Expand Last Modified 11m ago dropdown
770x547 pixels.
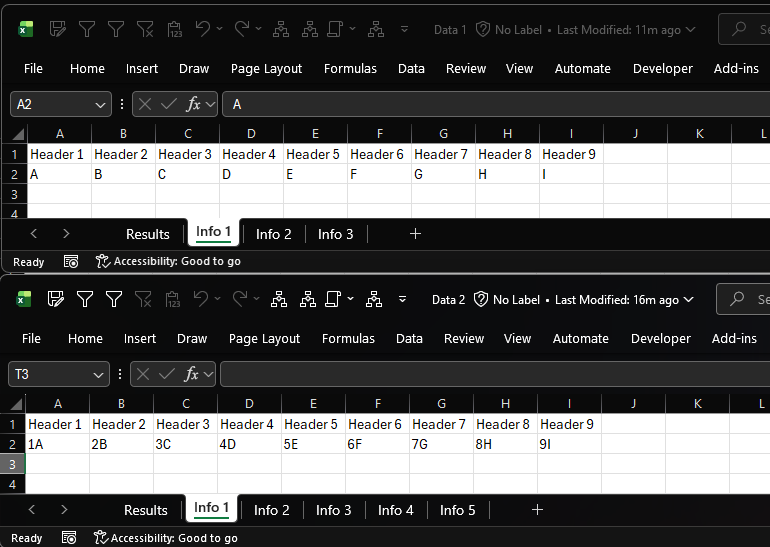(690, 30)
